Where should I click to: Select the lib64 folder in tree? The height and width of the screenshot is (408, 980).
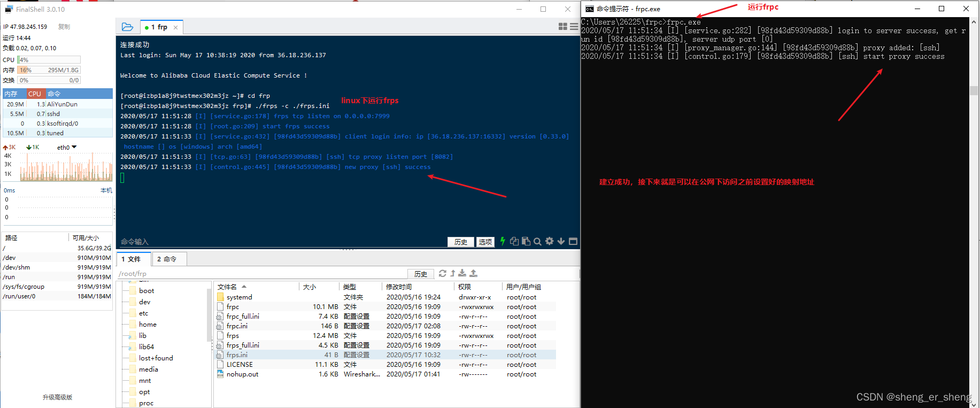146,347
